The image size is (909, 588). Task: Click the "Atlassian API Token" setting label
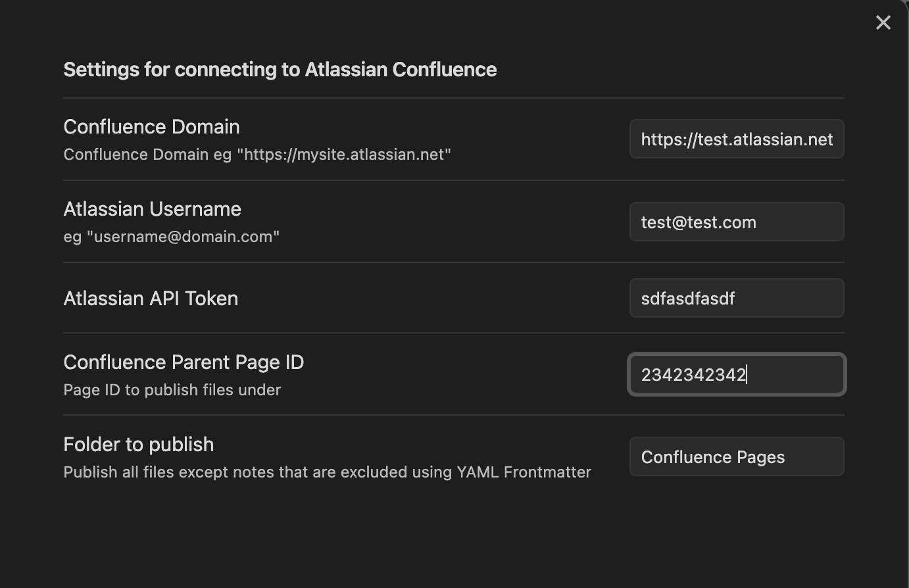click(151, 299)
